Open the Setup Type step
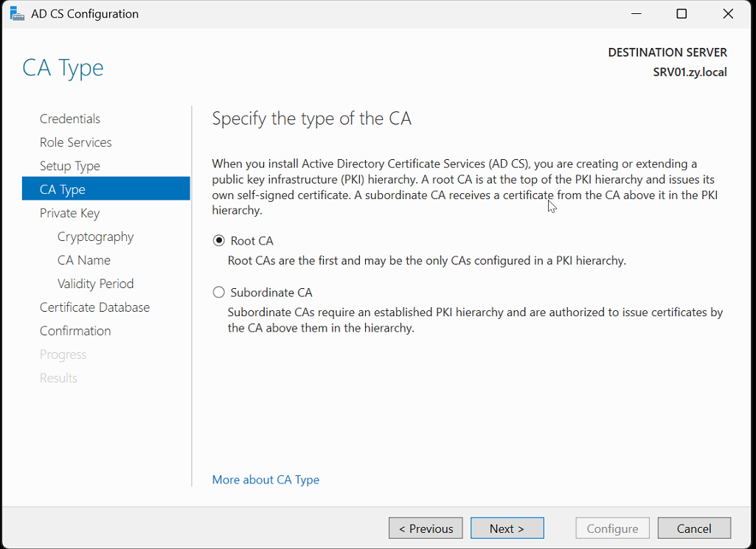The width and height of the screenshot is (756, 549). (70, 166)
